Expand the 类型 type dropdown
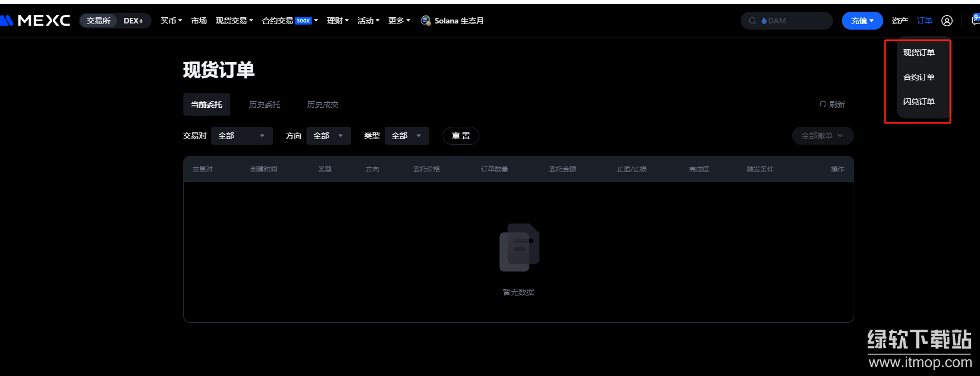The image size is (980, 376). click(x=406, y=136)
